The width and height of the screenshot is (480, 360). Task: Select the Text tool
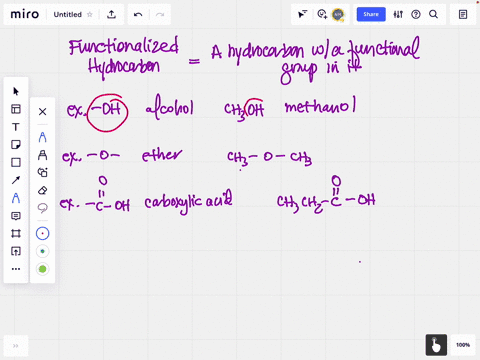[x=16, y=127]
